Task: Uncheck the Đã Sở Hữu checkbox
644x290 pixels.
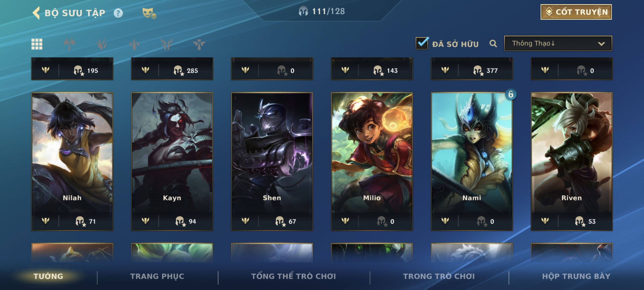Action: click(422, 43)
